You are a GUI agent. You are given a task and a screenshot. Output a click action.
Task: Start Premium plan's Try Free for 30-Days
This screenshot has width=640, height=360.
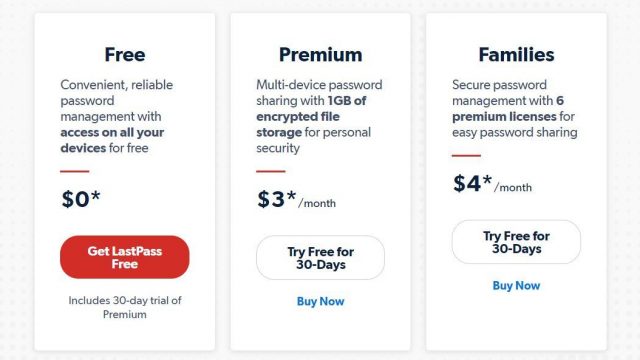320,258
